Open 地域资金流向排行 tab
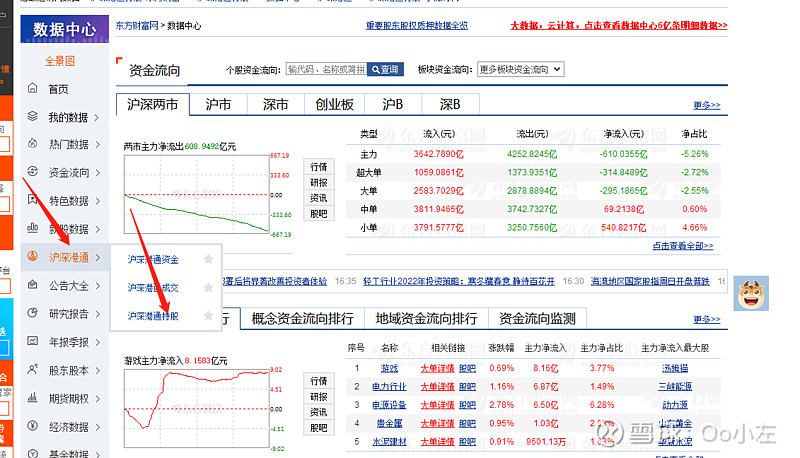Image resolution: width=800 pixels, height=458 pixels. click(x=426, y=319)
